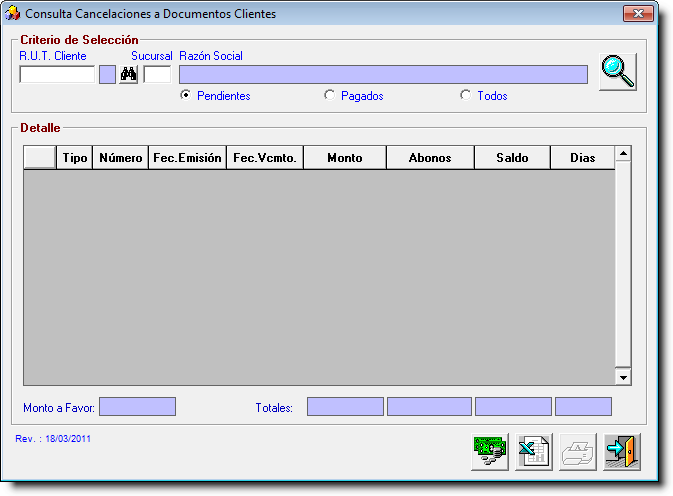
Task: Click the grid scrollbar up arrow
Action: 623,154
